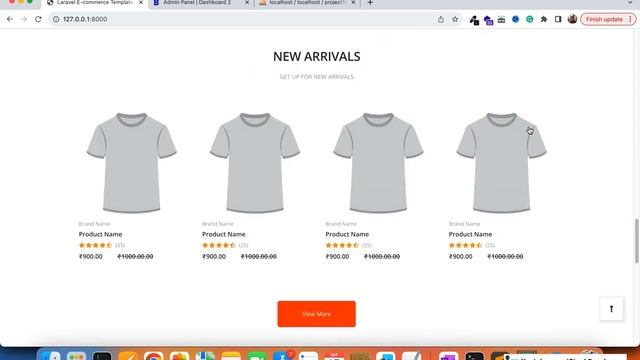640x360 pixels.
Task: Bookmark this page with the star icon
Action: pyautogui.click(x=455, y=19)
